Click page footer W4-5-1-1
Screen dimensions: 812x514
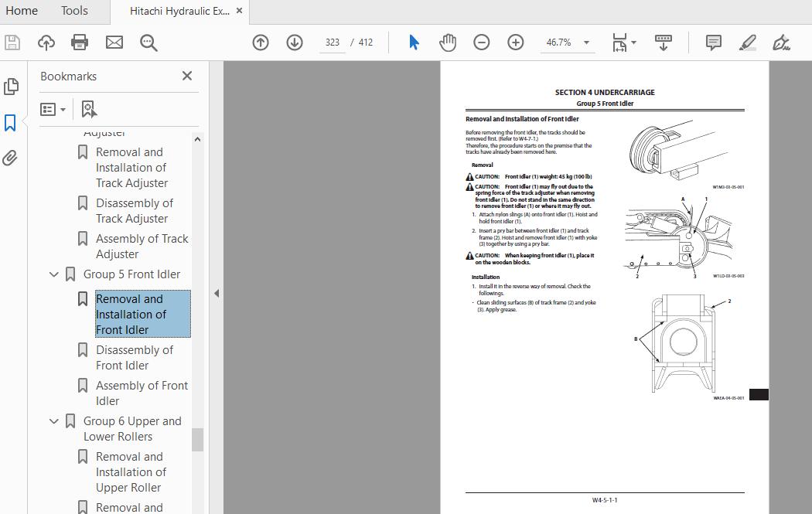(605, 500)
